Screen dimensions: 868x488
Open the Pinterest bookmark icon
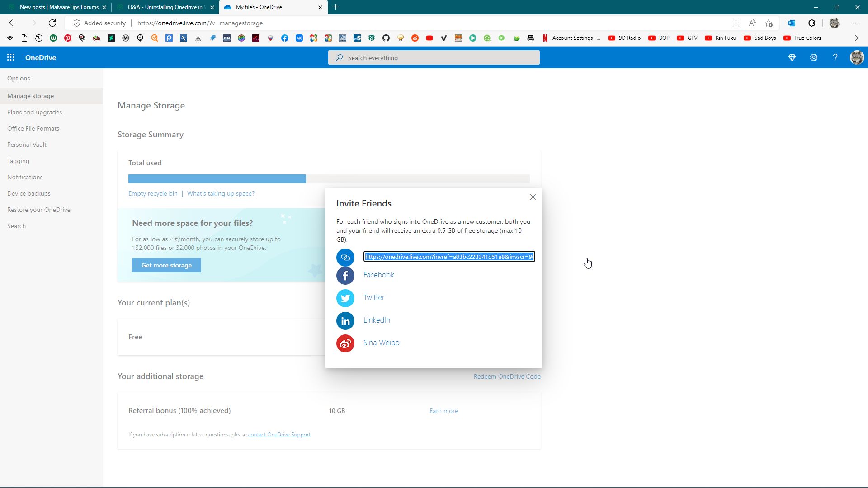point(68,38)
